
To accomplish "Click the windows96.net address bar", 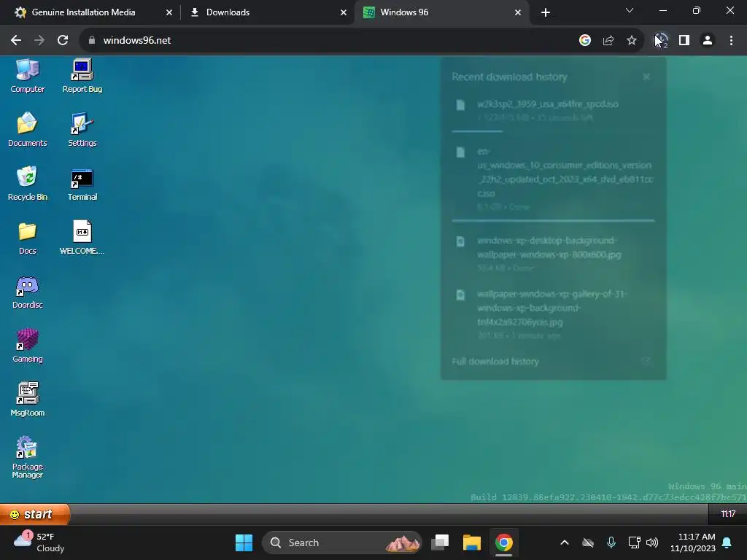I will pyautogui.click(x=329, y=41).
